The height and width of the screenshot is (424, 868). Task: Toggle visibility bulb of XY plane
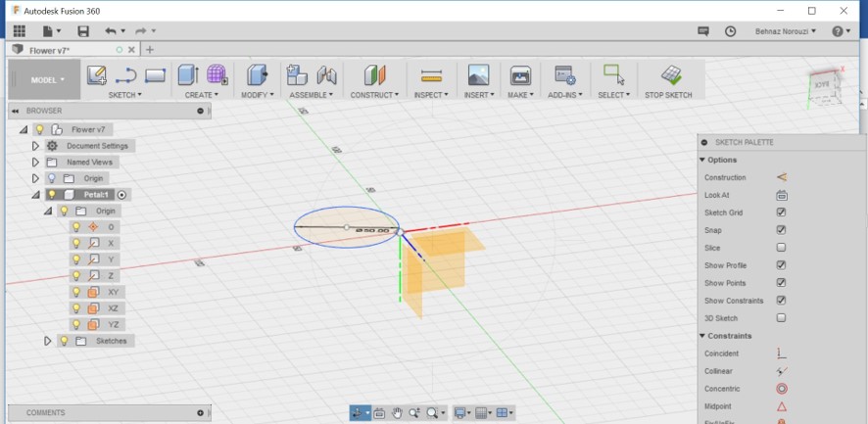pos(76,292)
